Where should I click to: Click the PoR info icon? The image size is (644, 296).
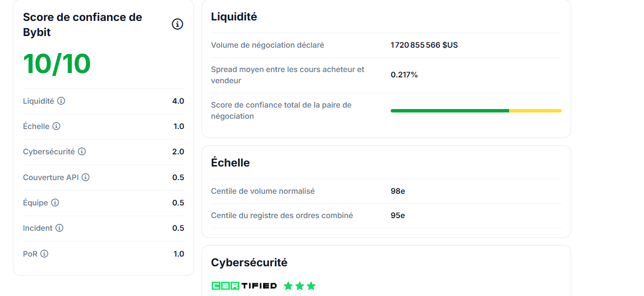[44, 254]
